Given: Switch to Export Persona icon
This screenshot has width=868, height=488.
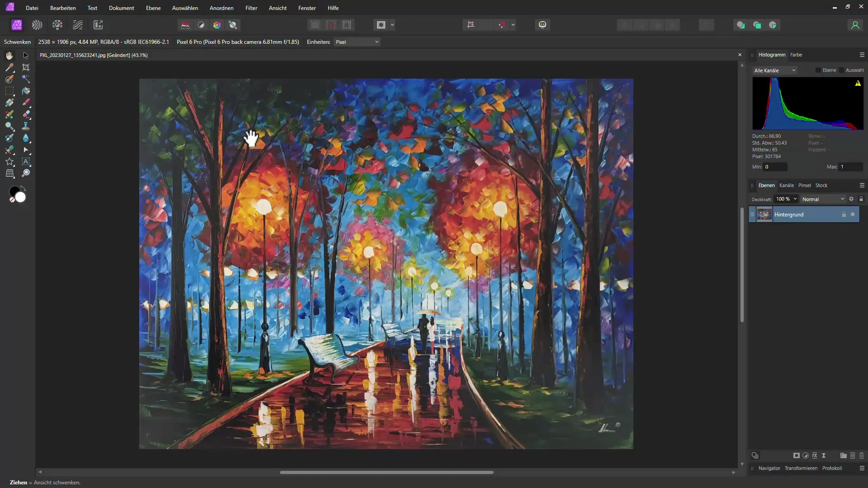Looking at the screenshot, I should [98, 25].
